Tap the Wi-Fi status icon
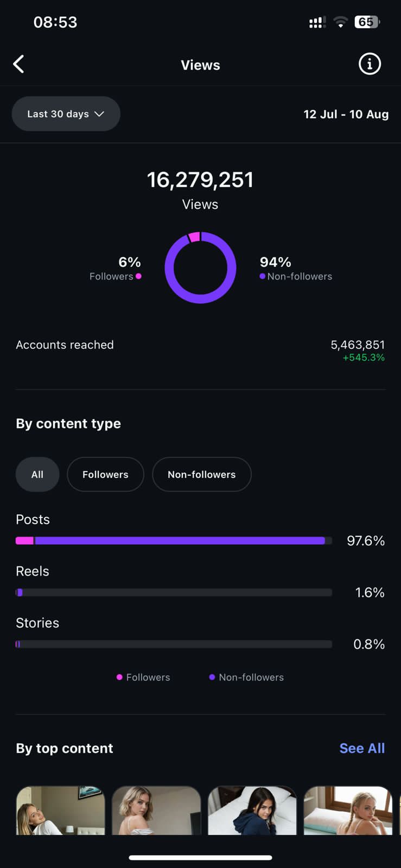This screenshot has width=401, height=868. point(340,22)
